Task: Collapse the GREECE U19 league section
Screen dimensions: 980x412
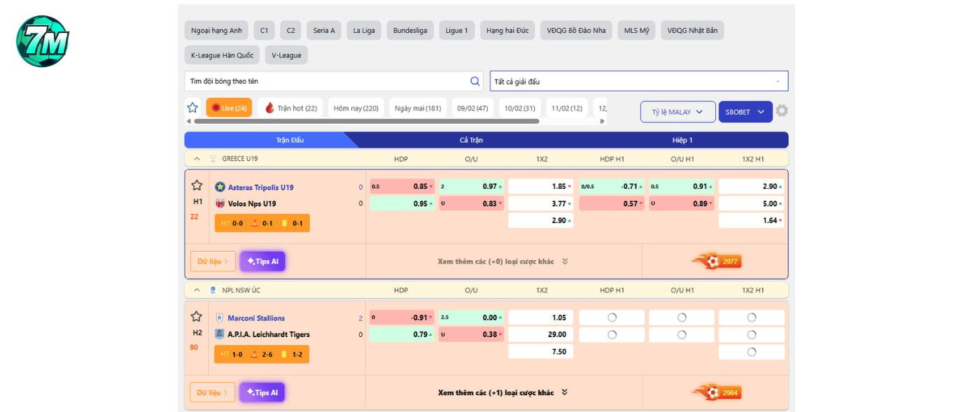Action: pyautogui.click(x=197, y=159)
